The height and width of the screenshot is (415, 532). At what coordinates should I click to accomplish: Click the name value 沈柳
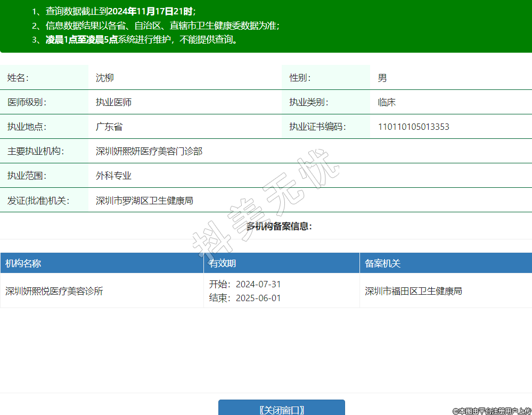click(105, 78)
